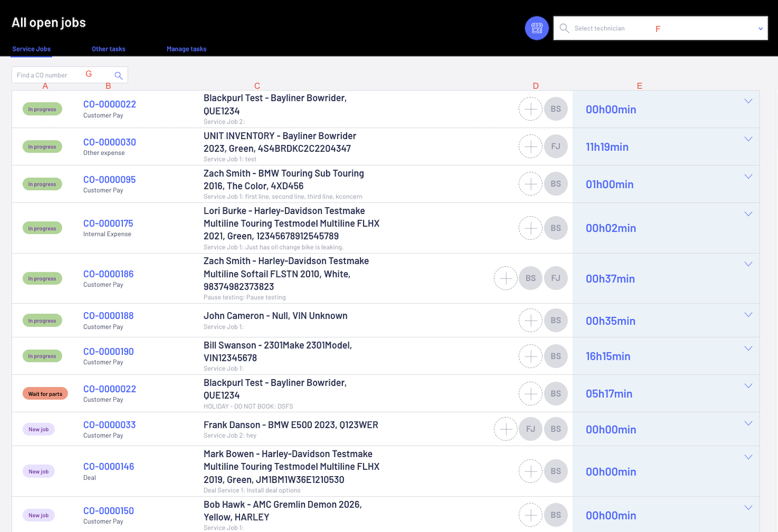The image size is (778, 532).
Task: Click 'John Cameron - Null, VIN Unknown' text
Action: click(275, 316)
